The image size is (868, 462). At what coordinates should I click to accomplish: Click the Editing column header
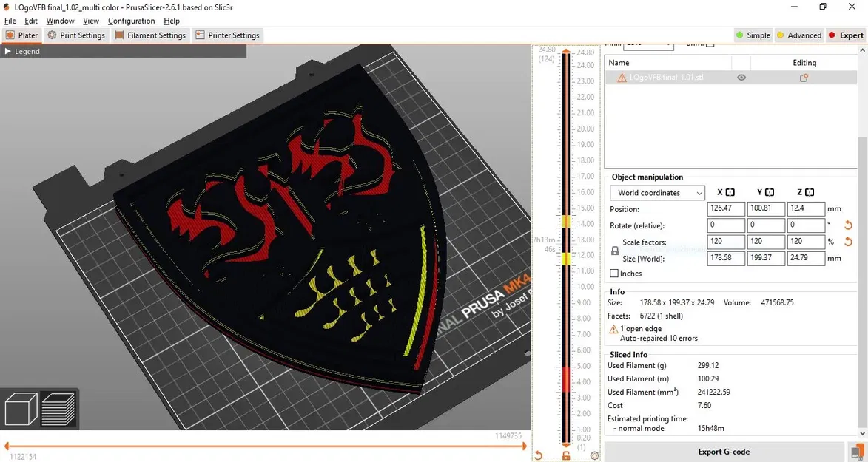804,63
